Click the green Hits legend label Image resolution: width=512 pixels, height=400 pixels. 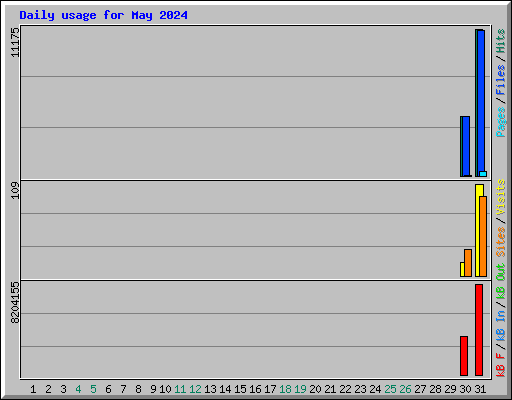[501, 41]
